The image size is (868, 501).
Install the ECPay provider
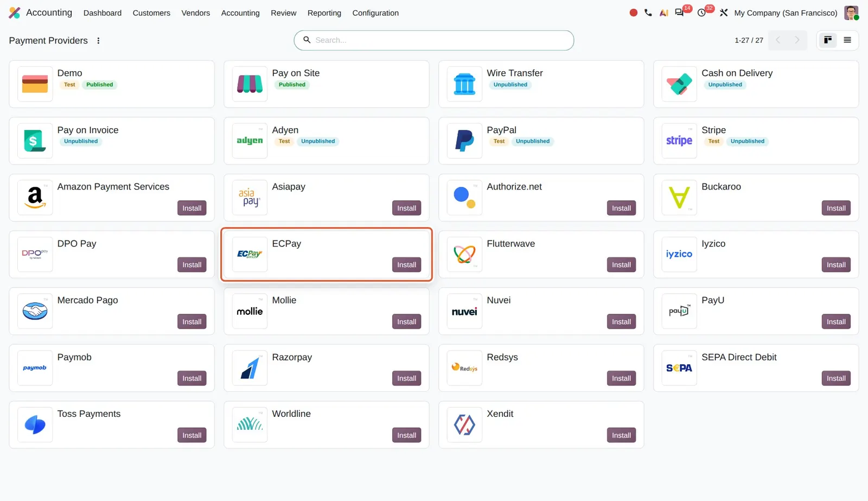coord(407,265)
